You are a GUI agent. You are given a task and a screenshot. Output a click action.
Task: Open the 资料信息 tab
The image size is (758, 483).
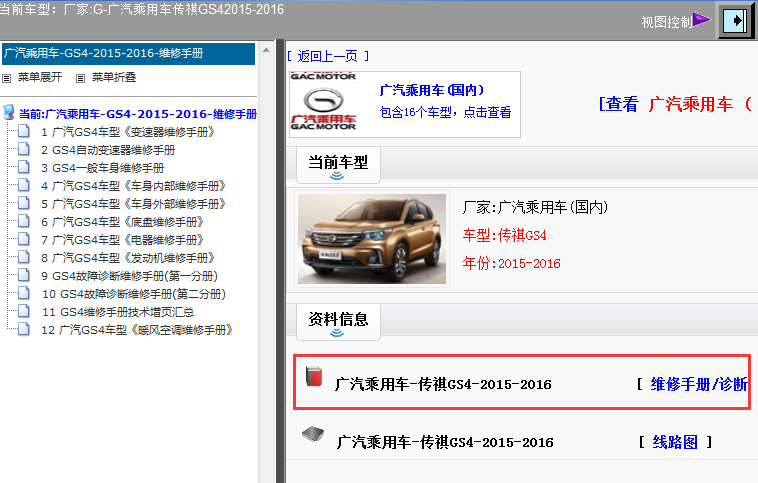click(x=338, y=321)
